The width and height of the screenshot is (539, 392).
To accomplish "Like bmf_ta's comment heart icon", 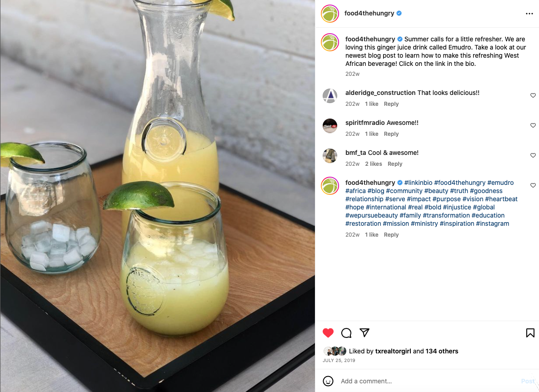I will (533, 155).
